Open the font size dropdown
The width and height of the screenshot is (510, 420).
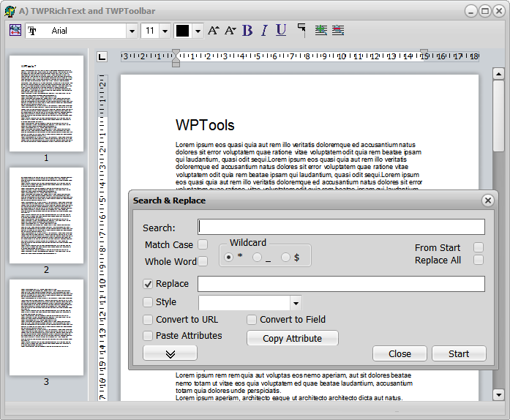(165, 31)
